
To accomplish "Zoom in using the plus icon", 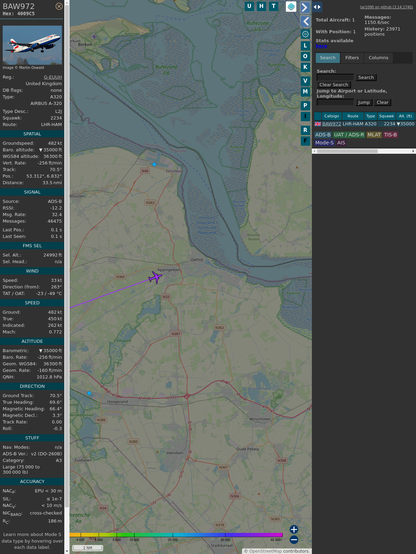I will click(294, 529).
